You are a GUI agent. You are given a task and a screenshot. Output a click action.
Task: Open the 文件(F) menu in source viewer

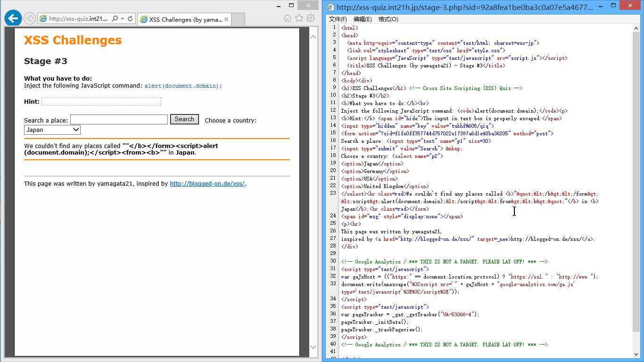coord(338,19)
